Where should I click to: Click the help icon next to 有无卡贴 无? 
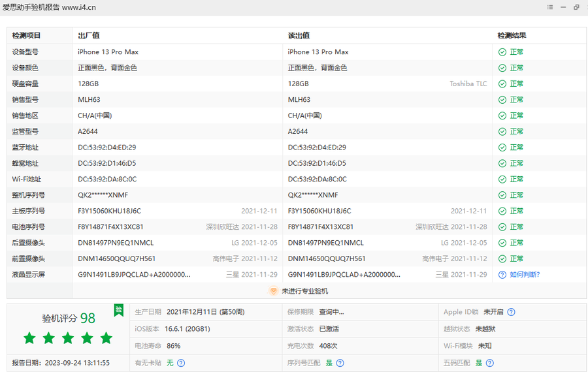coord(181,363)
